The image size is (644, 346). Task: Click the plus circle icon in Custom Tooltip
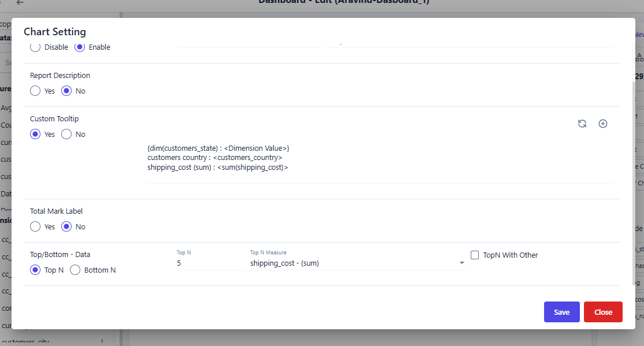pos(602,124)
